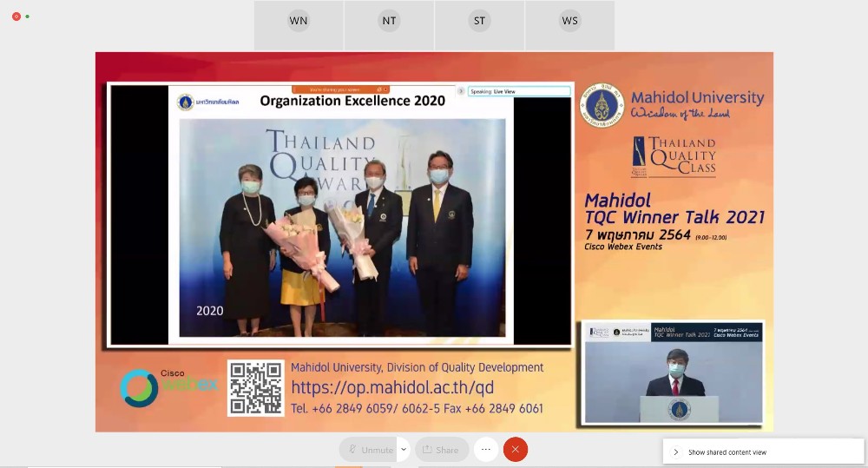Image resolution: width=868 pixels, height=468 pixels.
Task: Open the three-dot more options menu
Action: pos(486,450)
